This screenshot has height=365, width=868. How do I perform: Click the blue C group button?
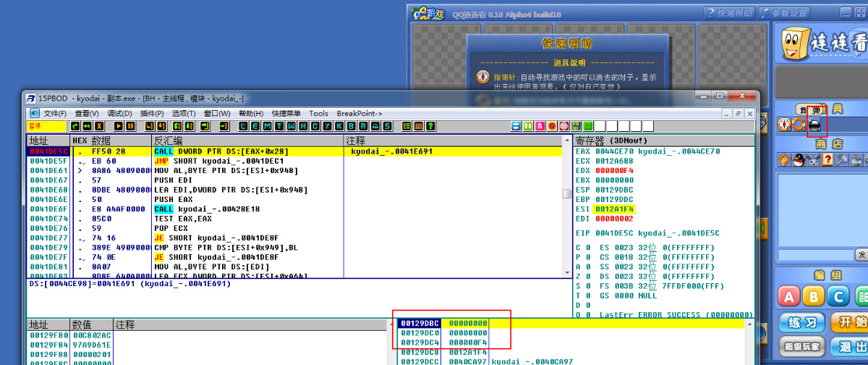(x=839, y=297)
